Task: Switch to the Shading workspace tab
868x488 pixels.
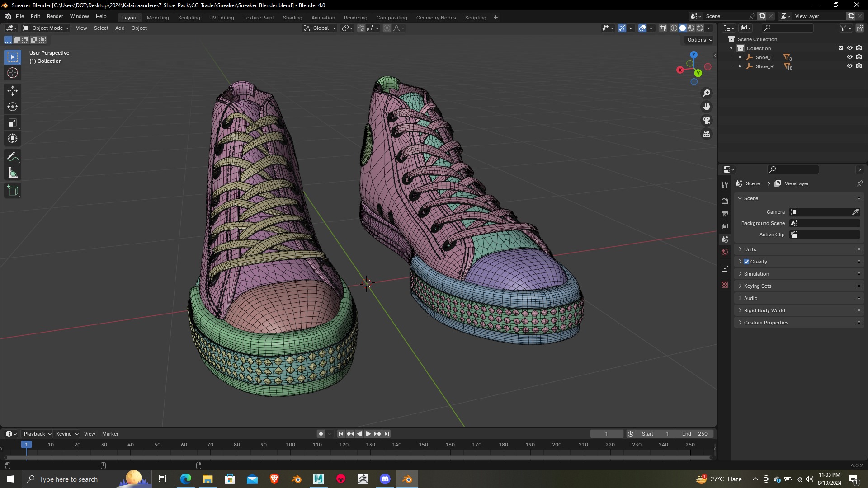Action: tap(292, 18)
